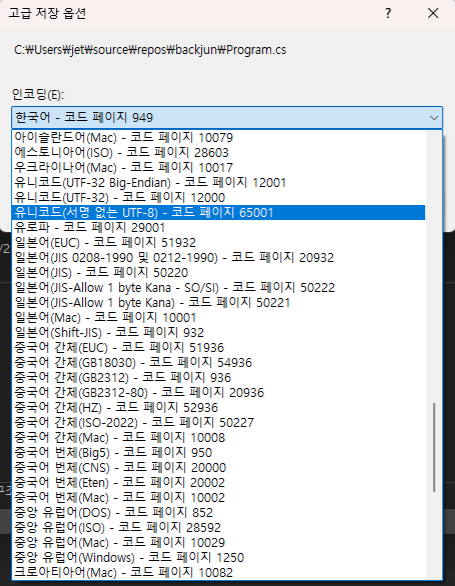Select 일본어(Shift-JIS) code page 932

click(218, 332)
